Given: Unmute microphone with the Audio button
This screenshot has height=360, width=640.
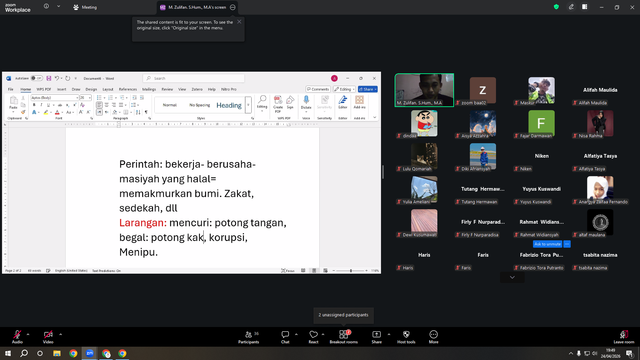Looking at the screenshot, I should (x=17, y=337).
